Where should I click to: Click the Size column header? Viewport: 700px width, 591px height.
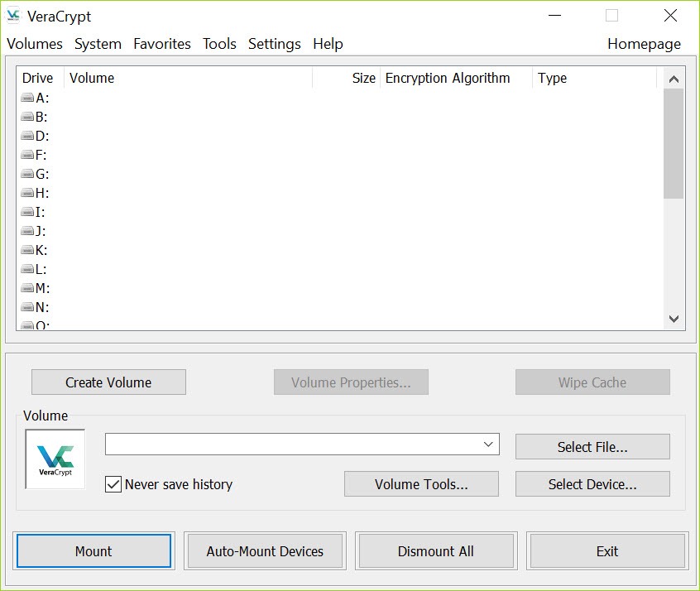coord(347,78)
